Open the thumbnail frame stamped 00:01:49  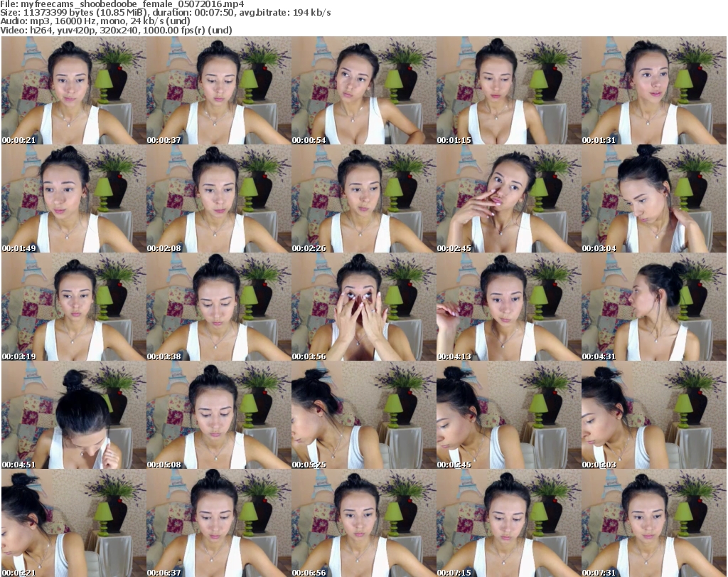coord(73,198)
